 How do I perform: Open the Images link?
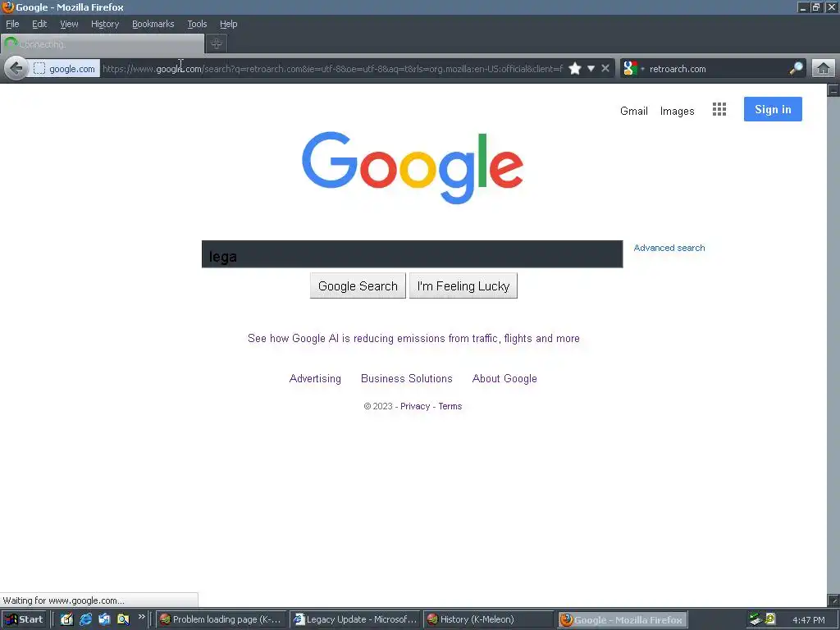pos(677,111)
